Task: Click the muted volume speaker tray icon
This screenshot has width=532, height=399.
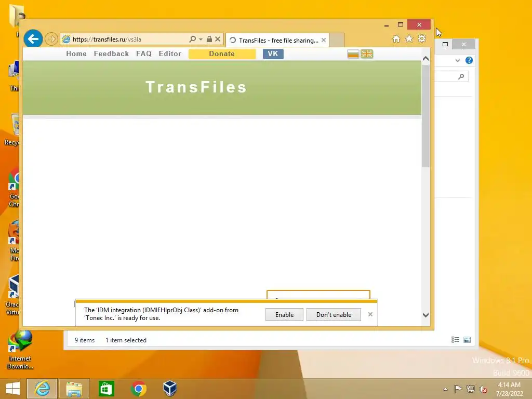Action: 483,389
